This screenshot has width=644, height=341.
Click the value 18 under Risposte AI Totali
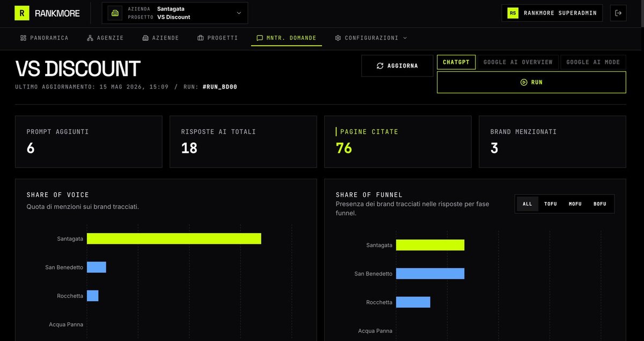189,148
